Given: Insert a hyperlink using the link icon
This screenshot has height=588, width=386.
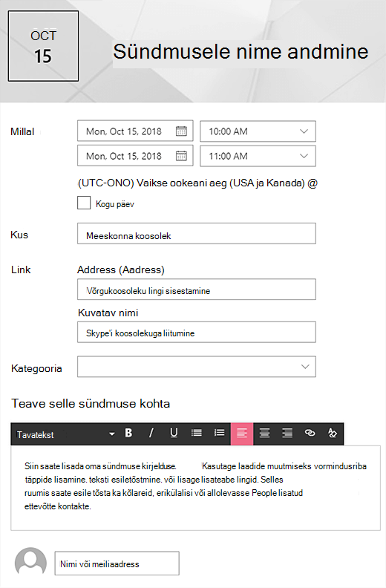Looking at the screenshot, I should [310, 433].
